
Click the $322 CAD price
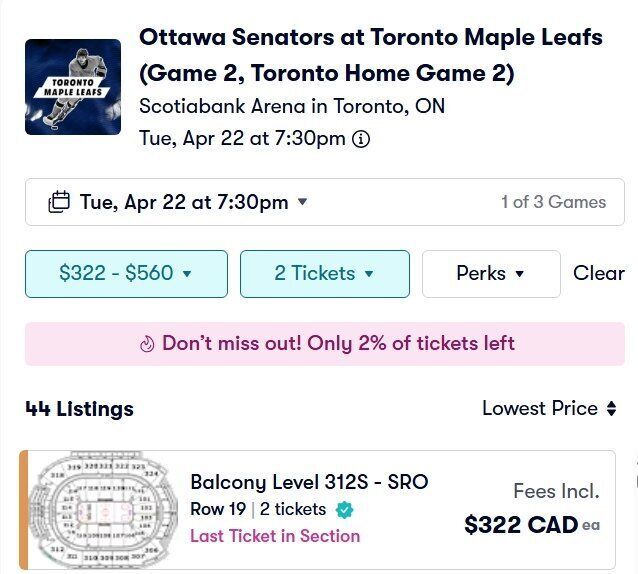(522, 524)
